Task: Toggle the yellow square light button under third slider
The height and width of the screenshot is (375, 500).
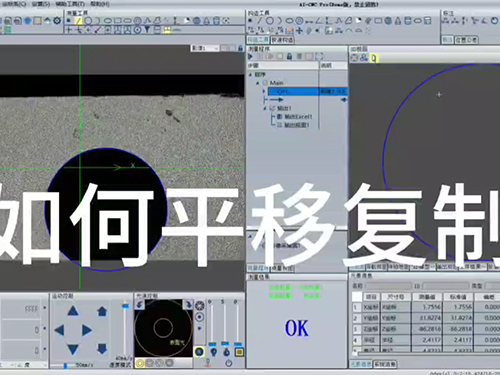Action: click(x=239, y=352)
